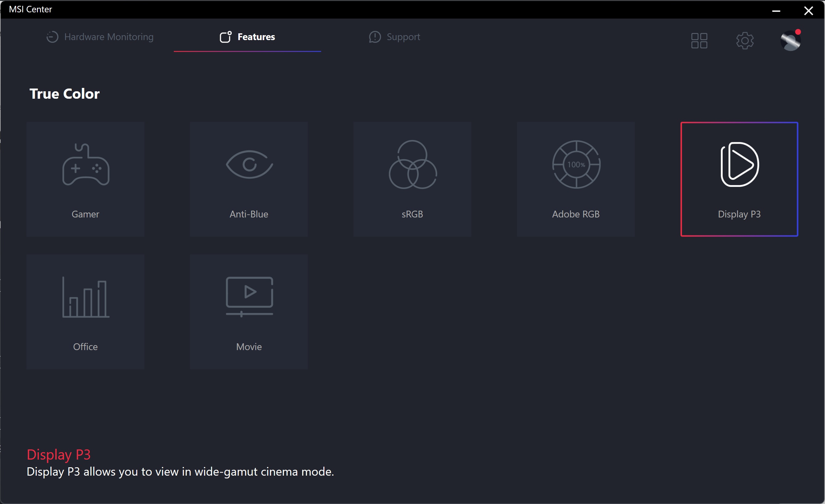825x504 pixels.
Task: Click the Gamer mode label
Action: pos(85,214)
